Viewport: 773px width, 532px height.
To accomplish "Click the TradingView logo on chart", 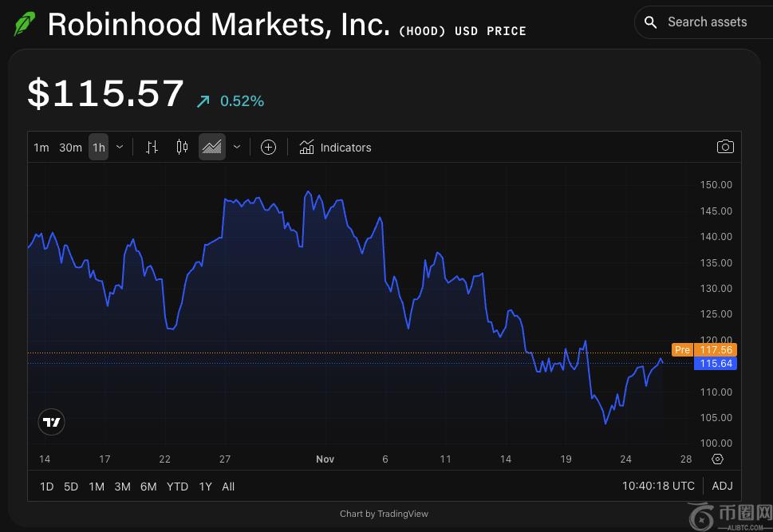I will [52, 422].
